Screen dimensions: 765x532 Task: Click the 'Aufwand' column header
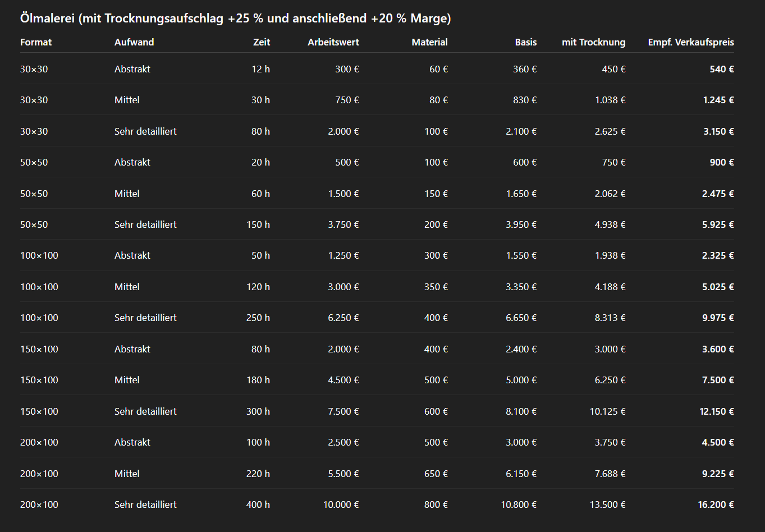click(134, 42)
